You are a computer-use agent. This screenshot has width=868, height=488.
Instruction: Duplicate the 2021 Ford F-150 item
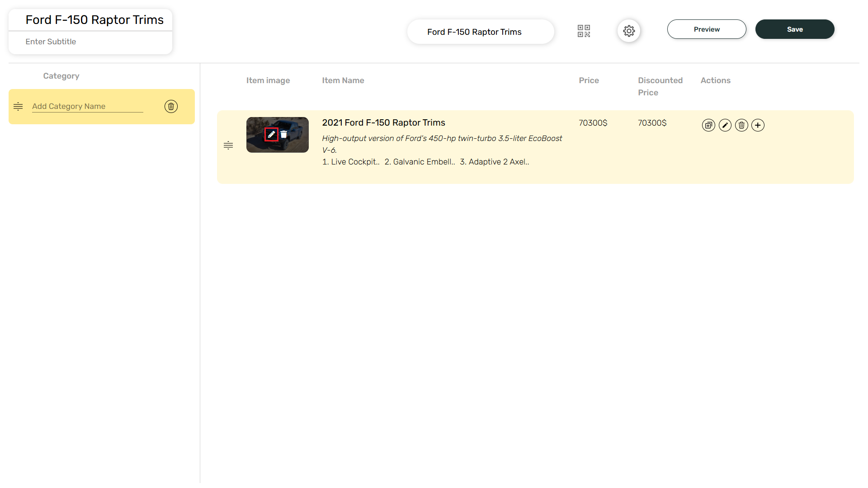coord(708,125)
